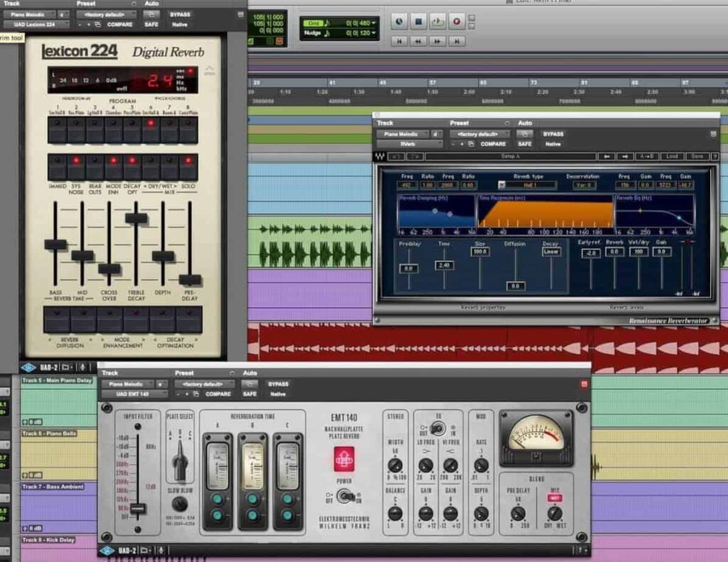Screen dimensions: 728x562
Task: Click the Stop button in the transport
Action: tap(419, 22)
